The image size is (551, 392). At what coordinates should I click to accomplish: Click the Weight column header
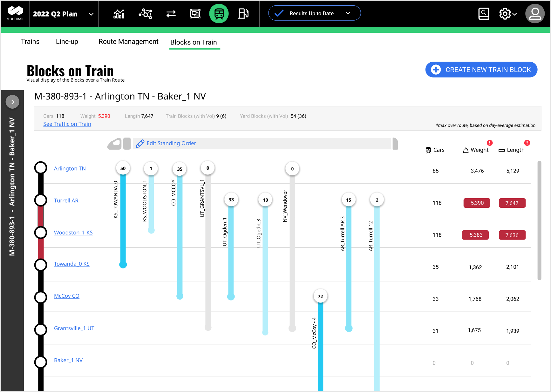[x=476, y=150]
